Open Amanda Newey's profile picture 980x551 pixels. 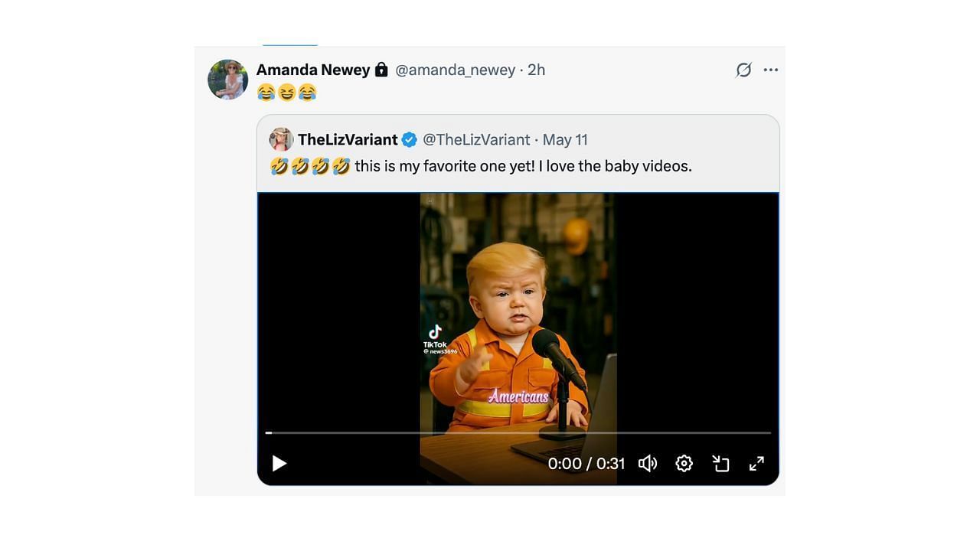(x=227, y=80)
